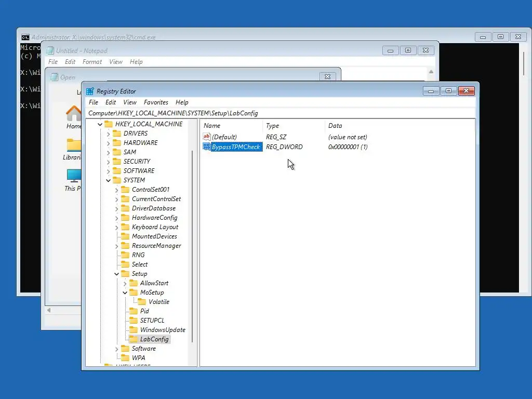Select the DRIVERS folder icon
Viewport: 532px width, 399px height.
(117, 134)
